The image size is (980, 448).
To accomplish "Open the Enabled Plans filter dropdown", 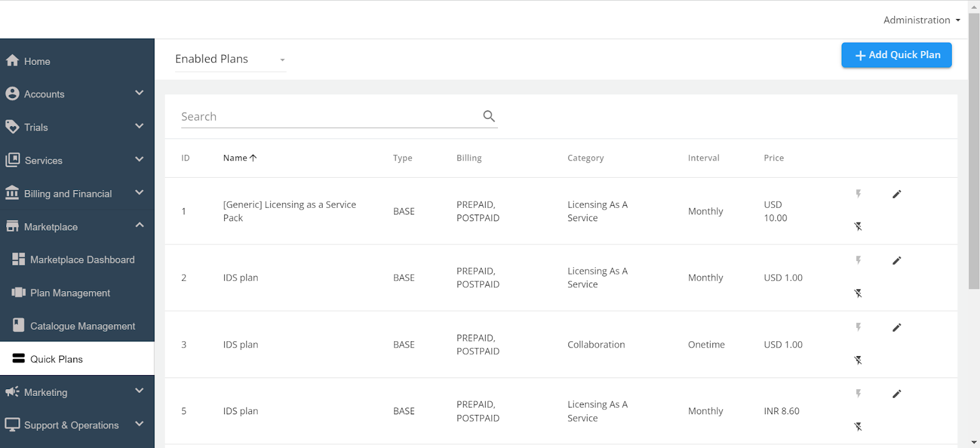I will point(230,59).
